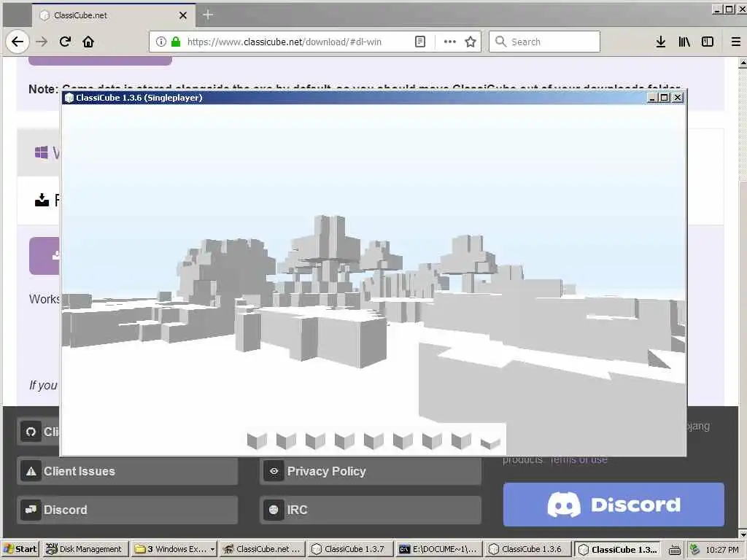Open page actions three-dots menu

tap(449, 42)
